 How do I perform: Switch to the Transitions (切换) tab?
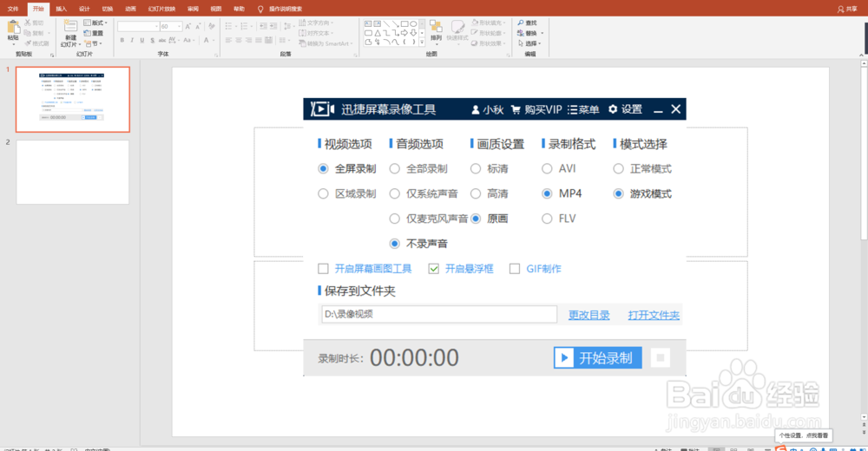coord(108,9)
